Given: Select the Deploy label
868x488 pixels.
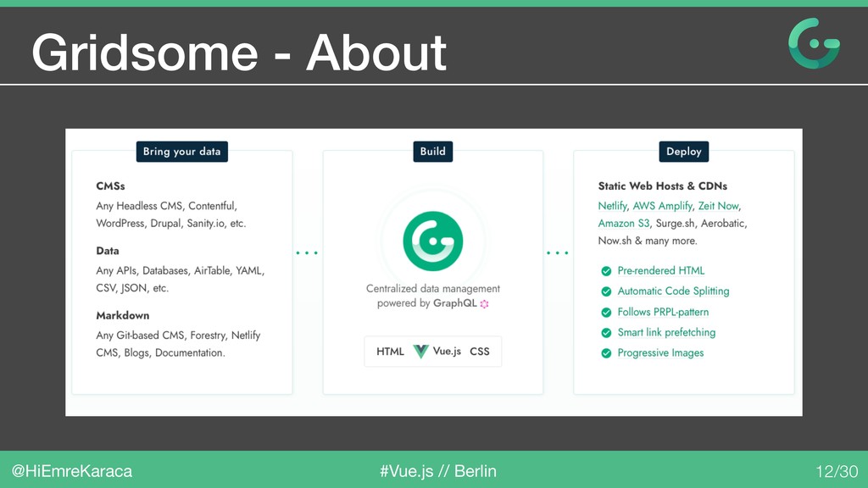Looking at the screenshot, I should click(684, 152).
